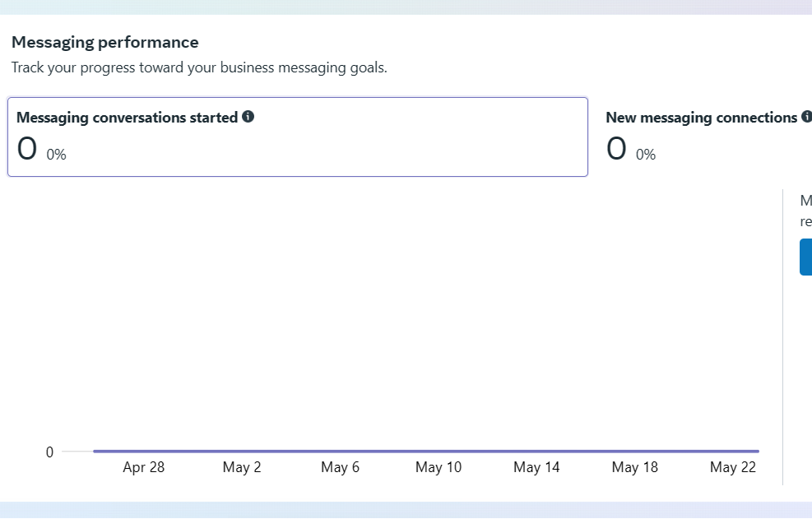Click the large 0 under conversations started
This screenshot has width=812, height=519.
pyautogui.click(x=27, y=149)
